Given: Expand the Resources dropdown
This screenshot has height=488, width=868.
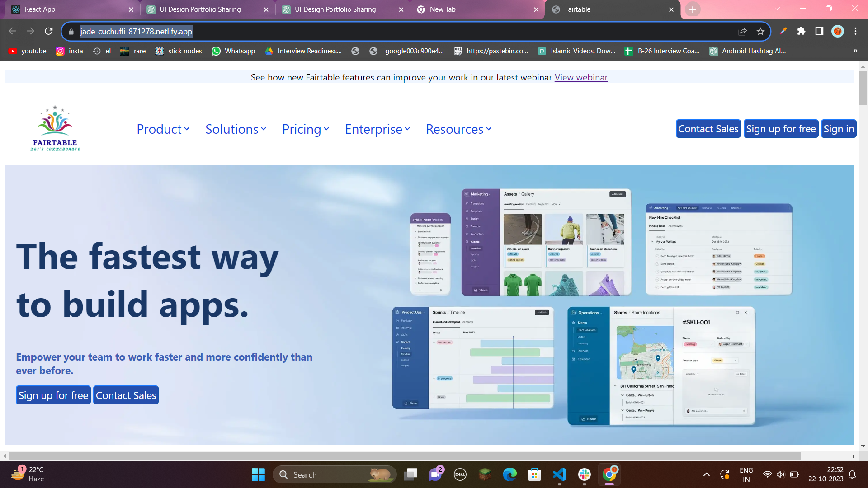Looking at the screenshot, I should pyautogui.click(x=458, y=129).
